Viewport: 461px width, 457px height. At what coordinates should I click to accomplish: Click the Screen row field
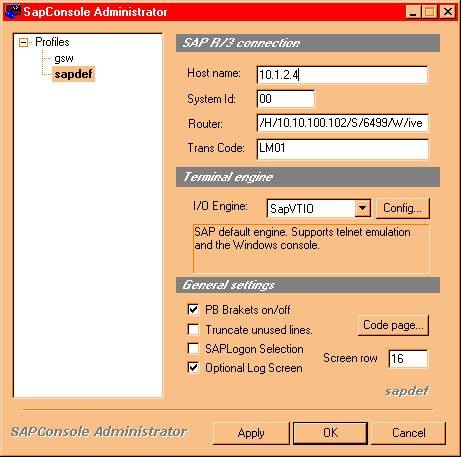pyautogui.click(x=408, y=359)
